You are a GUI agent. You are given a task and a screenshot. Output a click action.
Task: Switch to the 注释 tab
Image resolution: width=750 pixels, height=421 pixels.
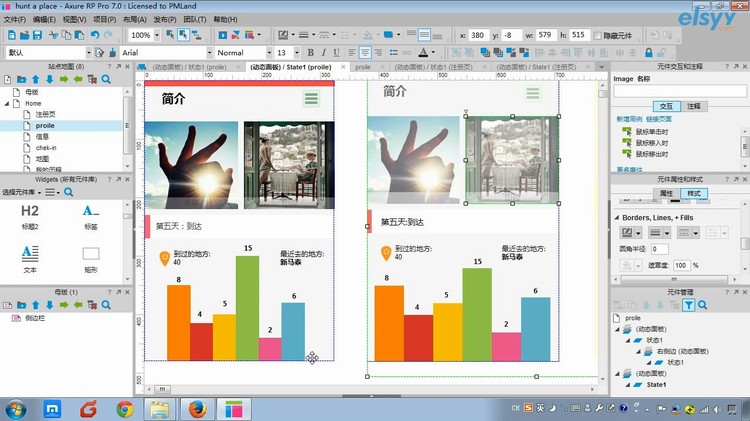click(694, 105)
